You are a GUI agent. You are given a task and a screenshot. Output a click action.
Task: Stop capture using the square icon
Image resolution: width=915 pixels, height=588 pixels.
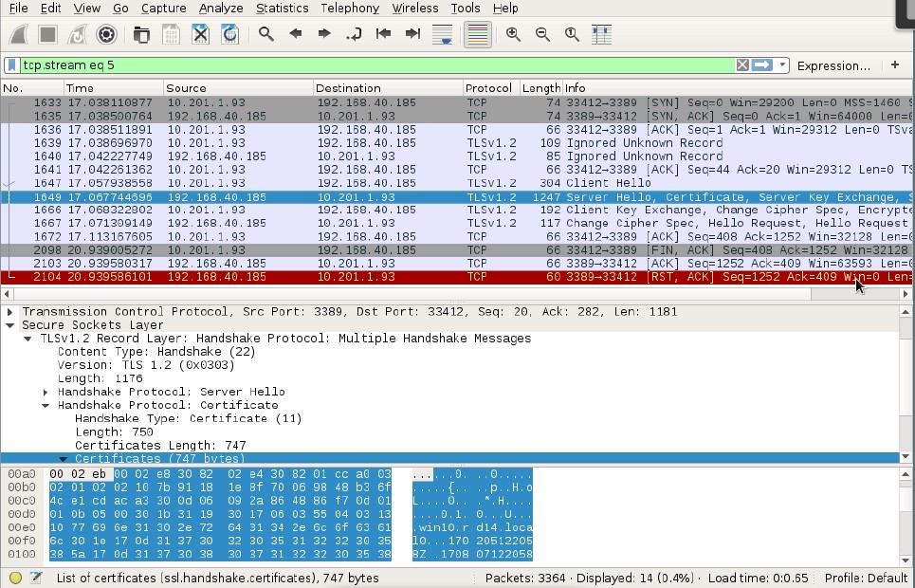(x=47, y=34)
